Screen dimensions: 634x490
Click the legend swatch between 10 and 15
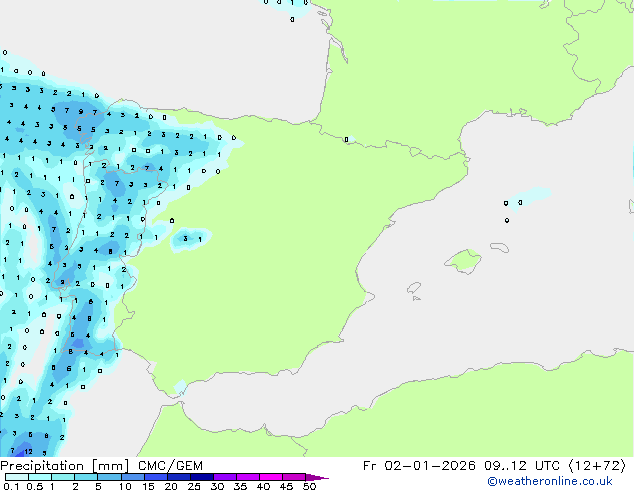coord(132,477)
